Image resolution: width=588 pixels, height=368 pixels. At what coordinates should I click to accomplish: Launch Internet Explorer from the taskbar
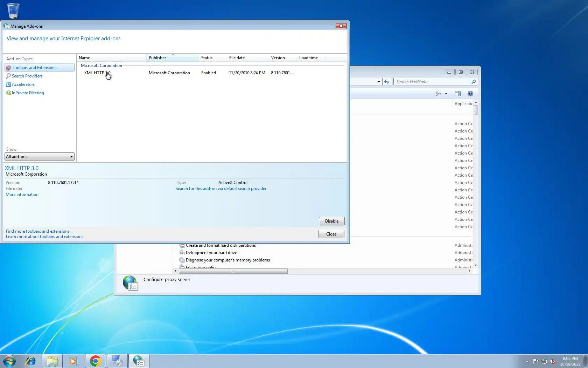click(31, 361)
